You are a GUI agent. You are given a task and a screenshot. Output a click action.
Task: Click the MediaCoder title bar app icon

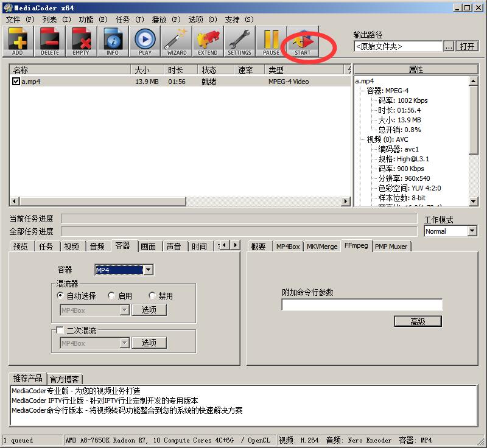[8, 8]
